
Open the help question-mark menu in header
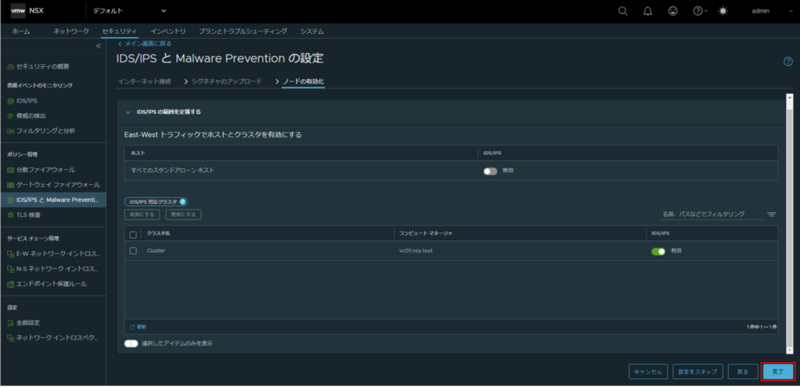click(700, 11)
